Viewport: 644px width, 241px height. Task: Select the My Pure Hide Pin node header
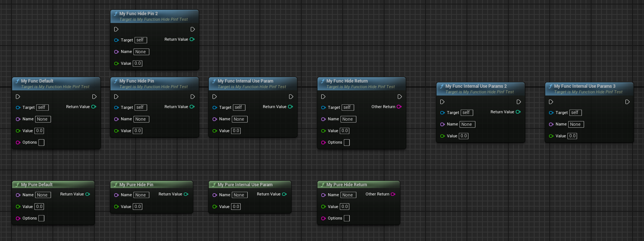coord(136,185)
